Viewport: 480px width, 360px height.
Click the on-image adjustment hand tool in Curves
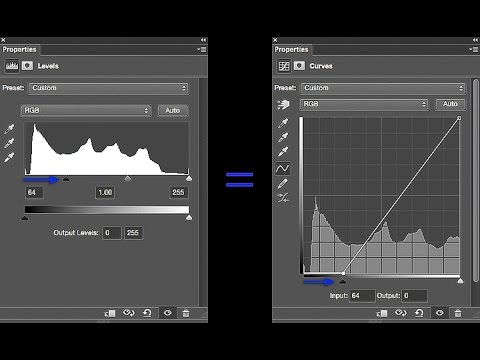283,105
